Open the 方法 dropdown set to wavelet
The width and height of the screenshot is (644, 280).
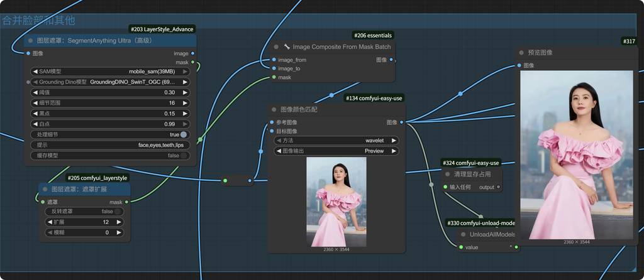(336, 141)
